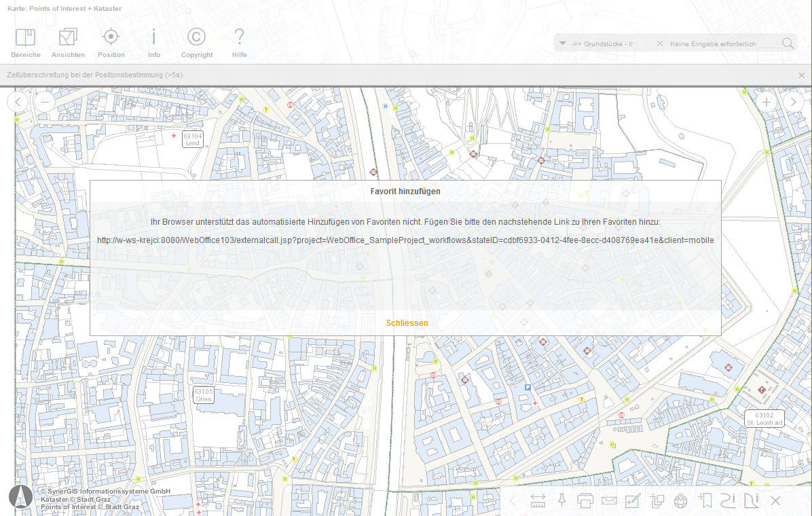
Task: Zoom out with the minus button
Action: [x=45, y=102]
